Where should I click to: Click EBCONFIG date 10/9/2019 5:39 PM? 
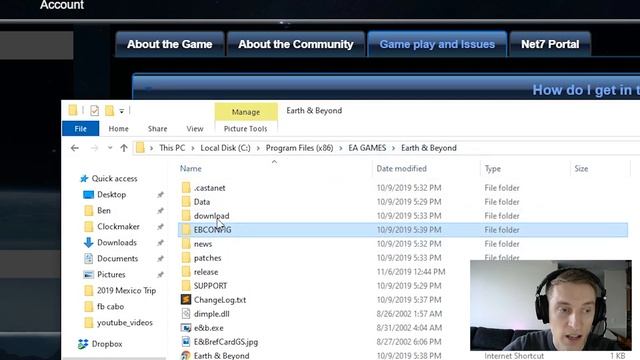(409, 230)
